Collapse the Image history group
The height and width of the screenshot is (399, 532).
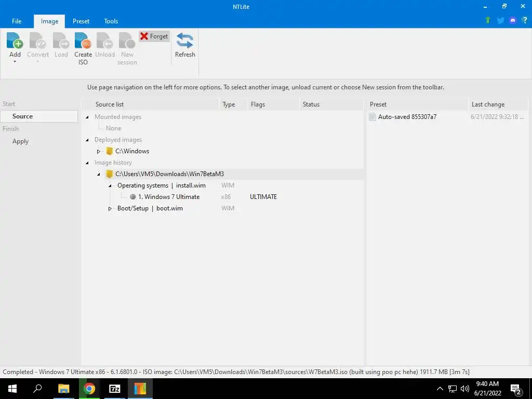point(87,163)
